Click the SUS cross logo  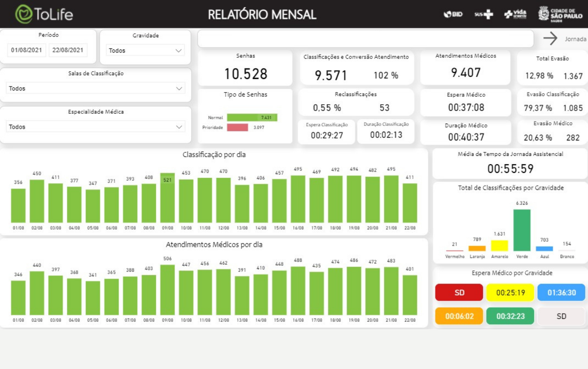(x=484, y=14)
